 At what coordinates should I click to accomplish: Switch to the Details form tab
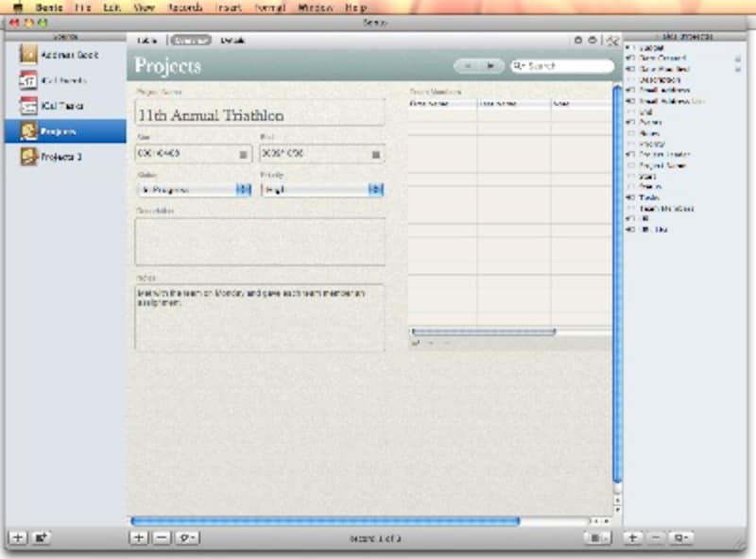[232, 41]
